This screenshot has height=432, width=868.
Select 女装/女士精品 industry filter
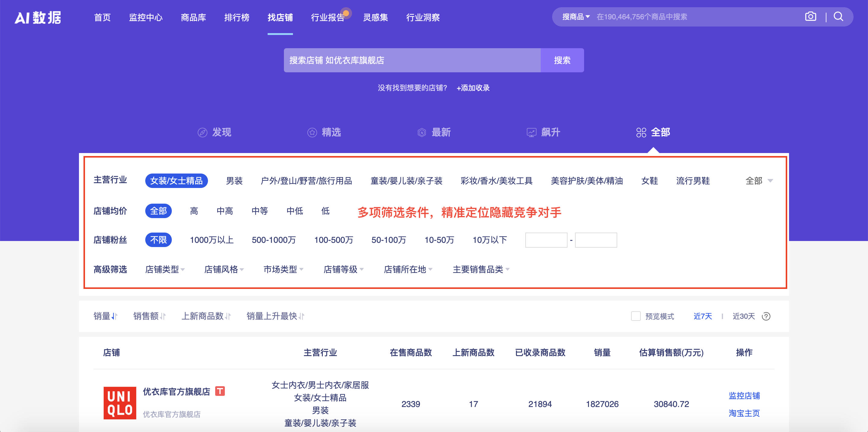(x=176, y=181)
